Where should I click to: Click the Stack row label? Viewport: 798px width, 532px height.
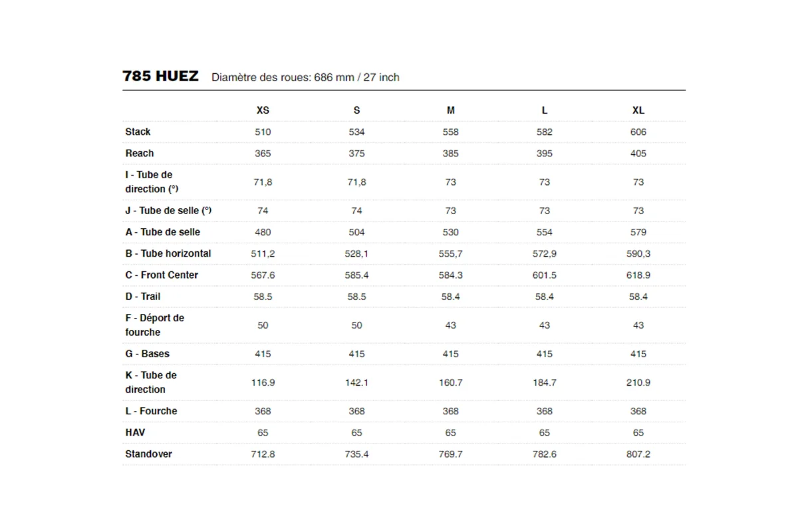[138, 132]
